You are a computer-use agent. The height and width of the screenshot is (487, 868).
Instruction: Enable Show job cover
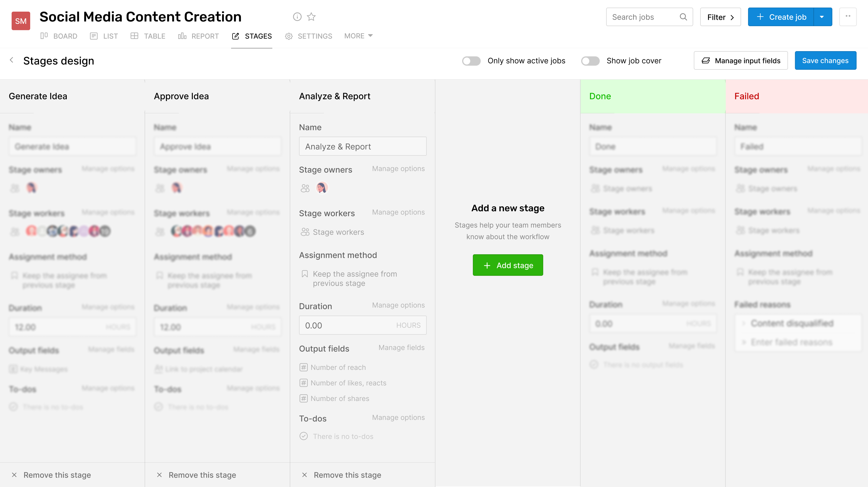coord(590,61)
